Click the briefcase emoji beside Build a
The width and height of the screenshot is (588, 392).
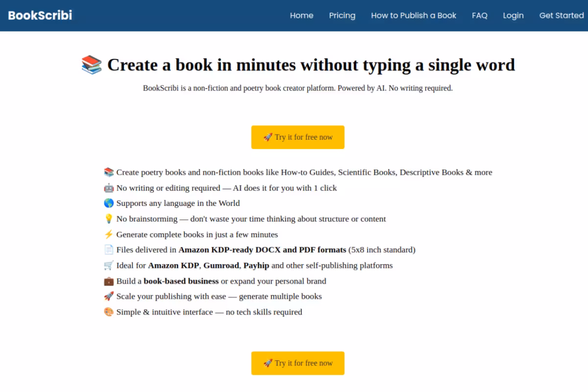(x=109, y=281)
